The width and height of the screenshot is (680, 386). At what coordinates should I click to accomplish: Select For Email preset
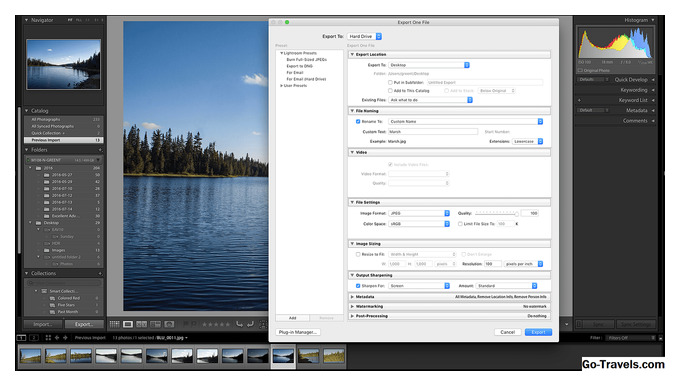tap(295, 72)
